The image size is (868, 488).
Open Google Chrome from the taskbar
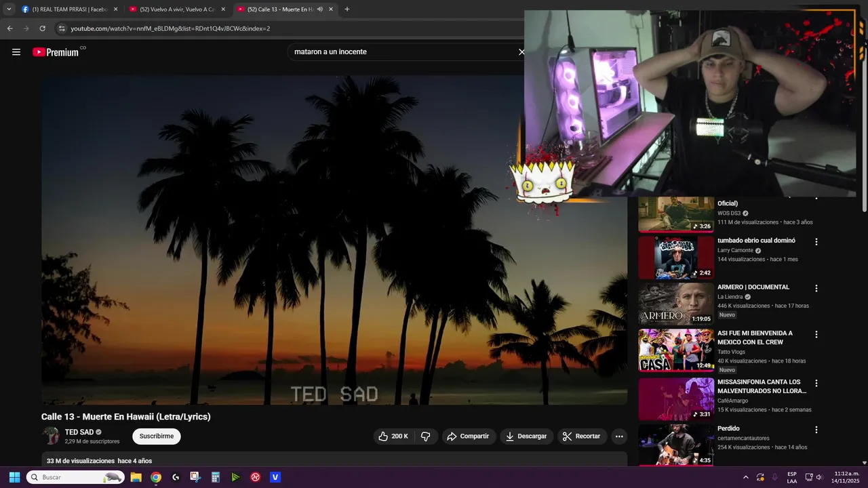[x=156, y=477]
